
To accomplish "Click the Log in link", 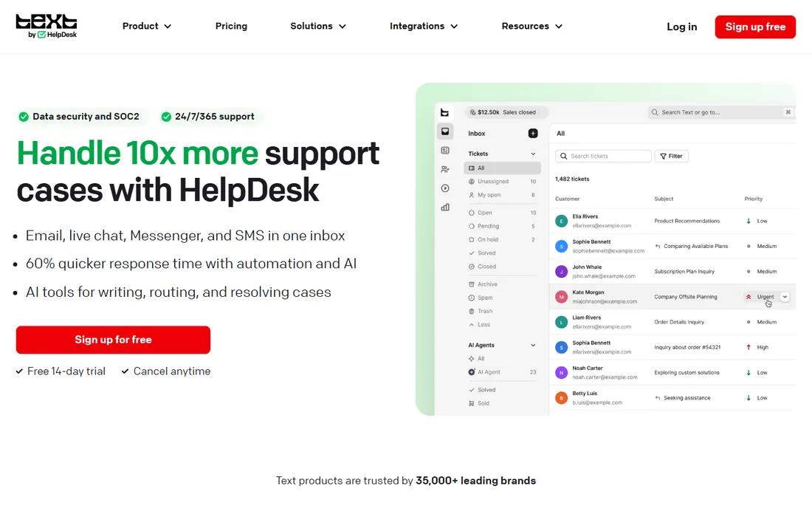I will pyautogui.click(x=681, y=27).
